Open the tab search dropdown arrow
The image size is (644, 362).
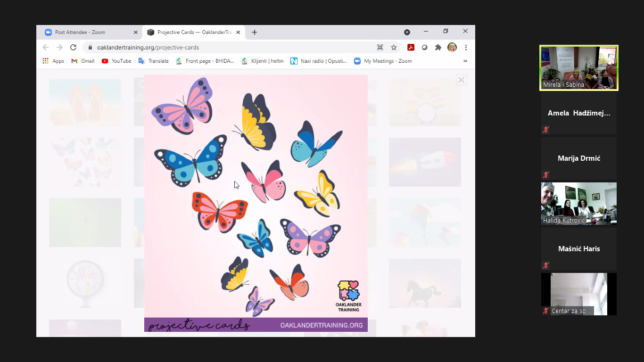(407, 32)
